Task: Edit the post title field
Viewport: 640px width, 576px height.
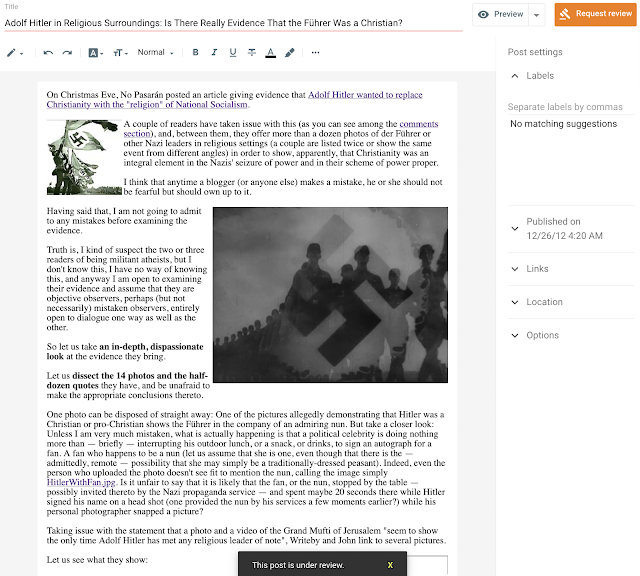Action: (233, 23)
